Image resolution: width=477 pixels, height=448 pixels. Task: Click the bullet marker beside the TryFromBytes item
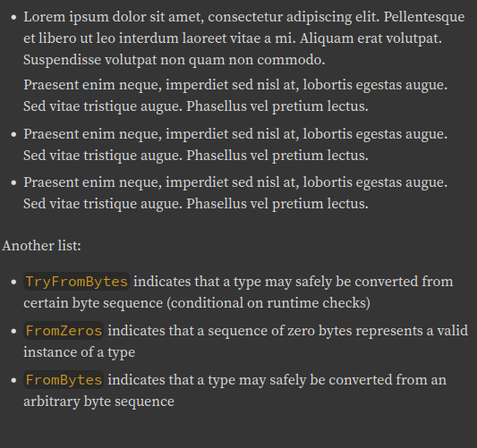[13, 282]
